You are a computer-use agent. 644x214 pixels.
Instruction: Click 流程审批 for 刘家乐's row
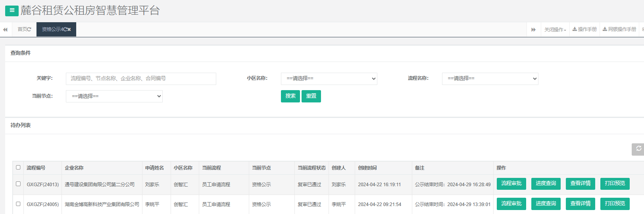click(x=511, y=183)
